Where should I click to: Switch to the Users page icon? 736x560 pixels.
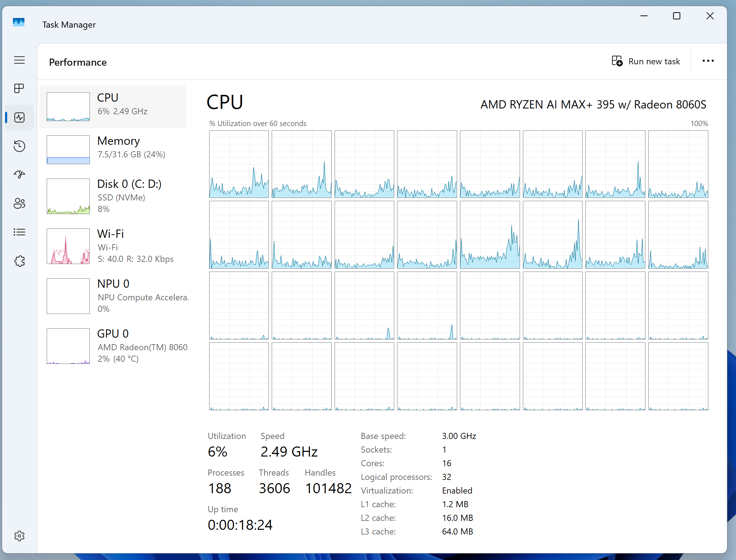coord(19,203)
